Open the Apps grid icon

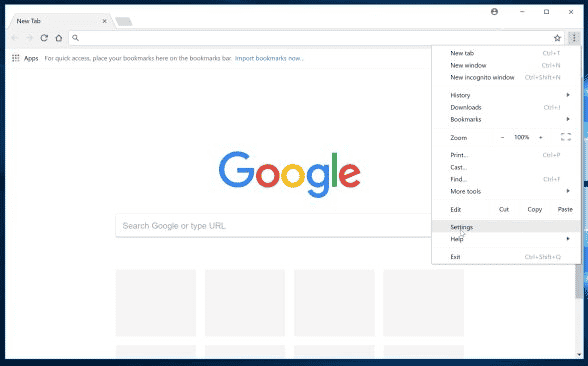click(x=16, y=58)
